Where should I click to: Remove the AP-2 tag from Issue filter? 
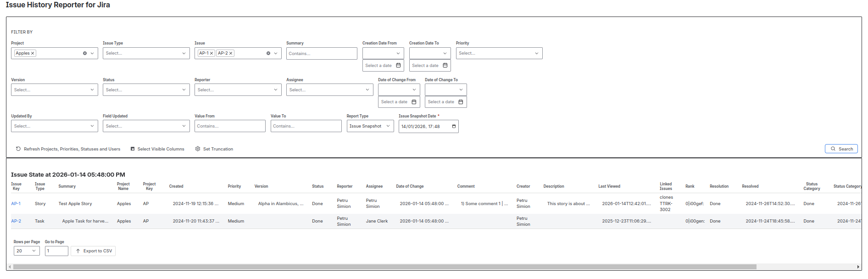coord(231,53)
